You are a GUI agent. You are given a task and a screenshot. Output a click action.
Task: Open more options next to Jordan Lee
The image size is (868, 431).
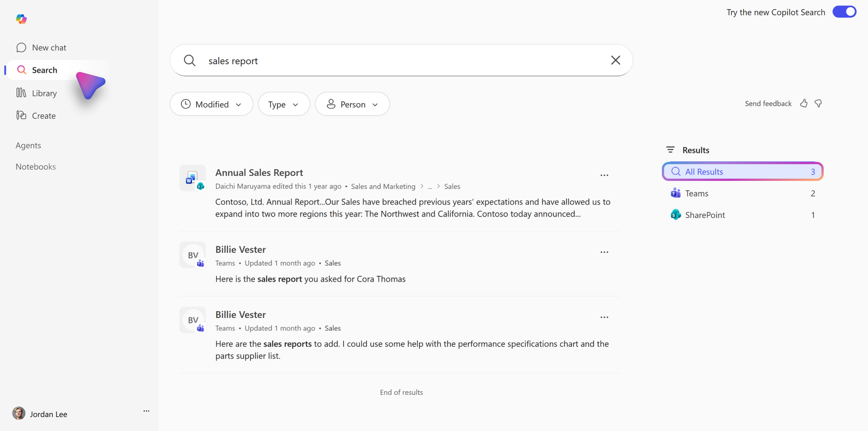point(146,411)
